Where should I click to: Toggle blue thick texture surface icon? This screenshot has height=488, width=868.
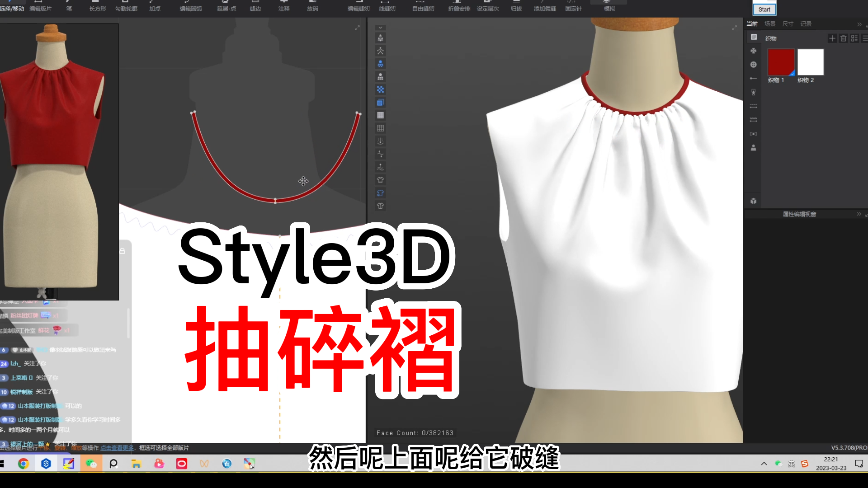tap(380, 103)
